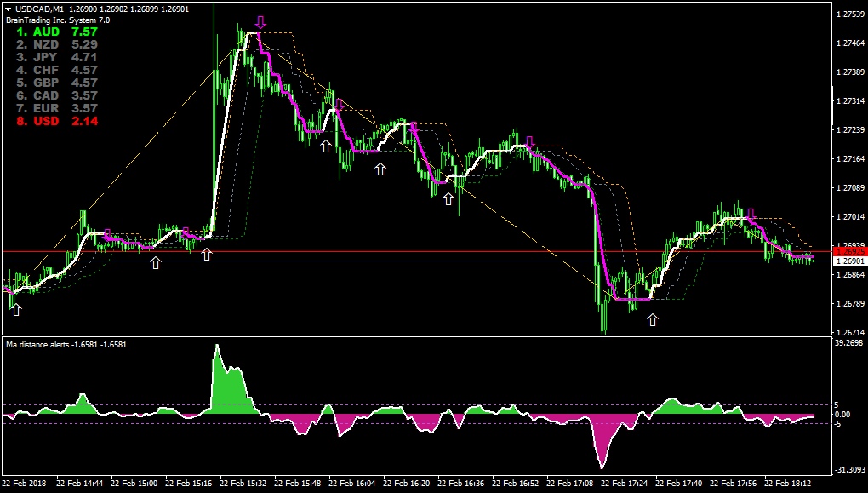The width and height of the screenshot is (868, 493).
Task: Click the 1.27539 price scale label
Action: pyautogui.click(x=851, y=14)
